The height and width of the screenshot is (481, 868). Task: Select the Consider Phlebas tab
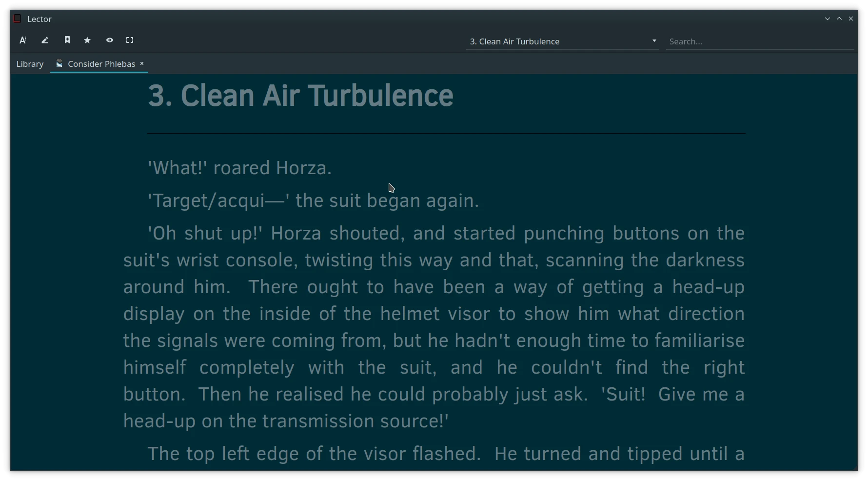pyautogui.click(x=101, y=64)
